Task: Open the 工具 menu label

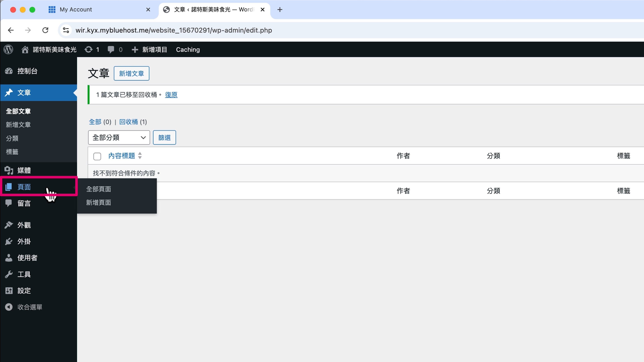Action: pyautogui.click(x=24, y=274)
